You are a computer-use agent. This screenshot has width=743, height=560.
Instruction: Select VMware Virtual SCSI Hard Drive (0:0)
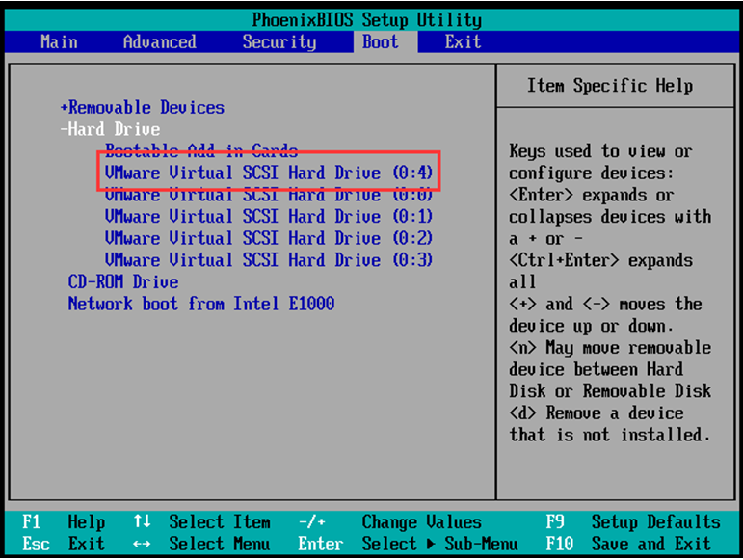point(269,195)
